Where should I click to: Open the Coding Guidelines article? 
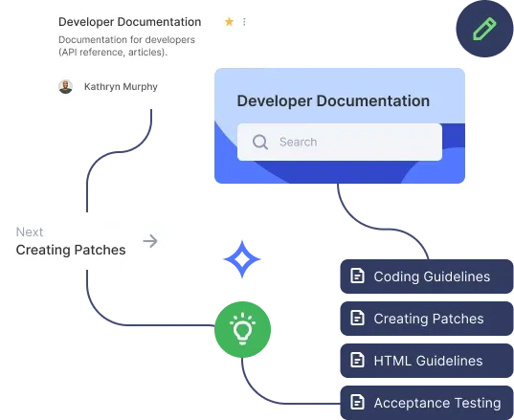point(427,276)
